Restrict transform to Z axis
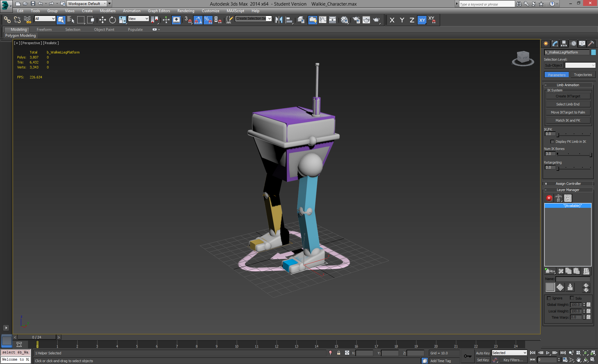598x364 pixels. pos(412,20)
